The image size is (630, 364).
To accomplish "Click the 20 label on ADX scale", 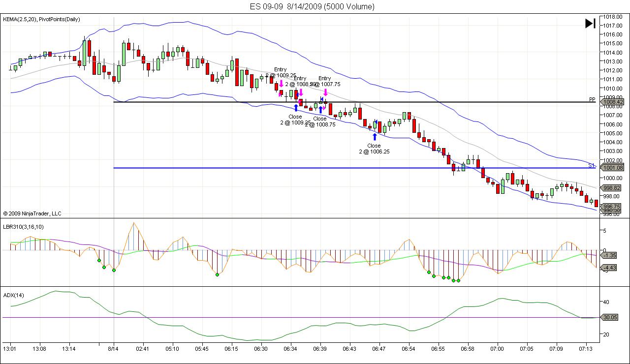I will (606, 334).
